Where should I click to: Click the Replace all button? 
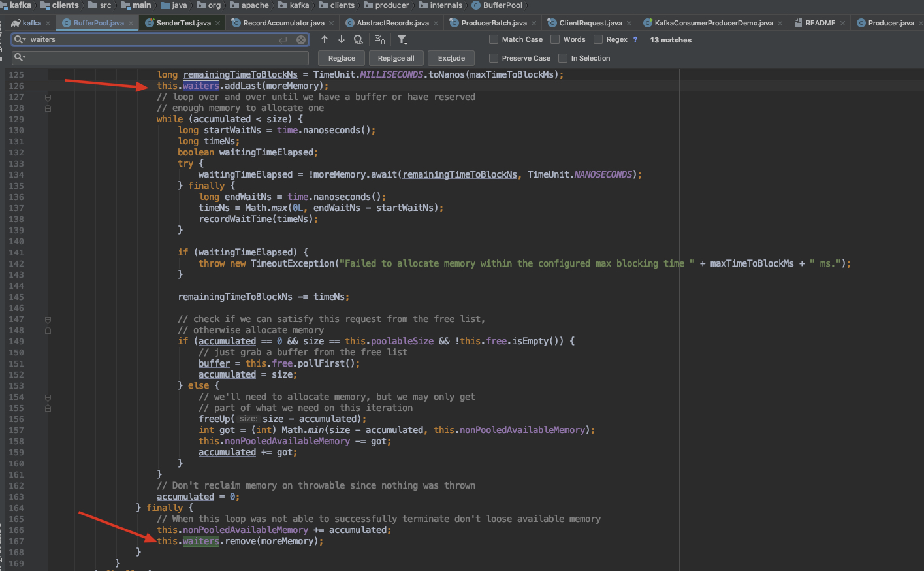[396, 58]
